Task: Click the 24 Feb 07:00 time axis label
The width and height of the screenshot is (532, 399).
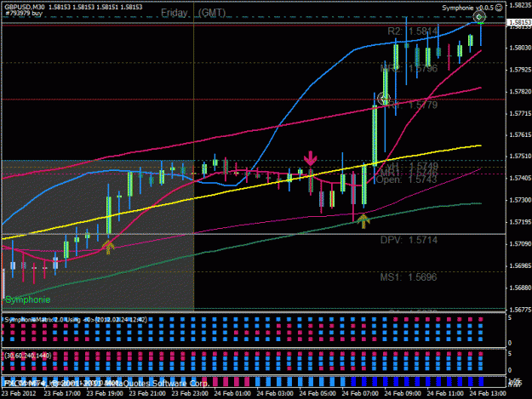Action: click(360, 394)
